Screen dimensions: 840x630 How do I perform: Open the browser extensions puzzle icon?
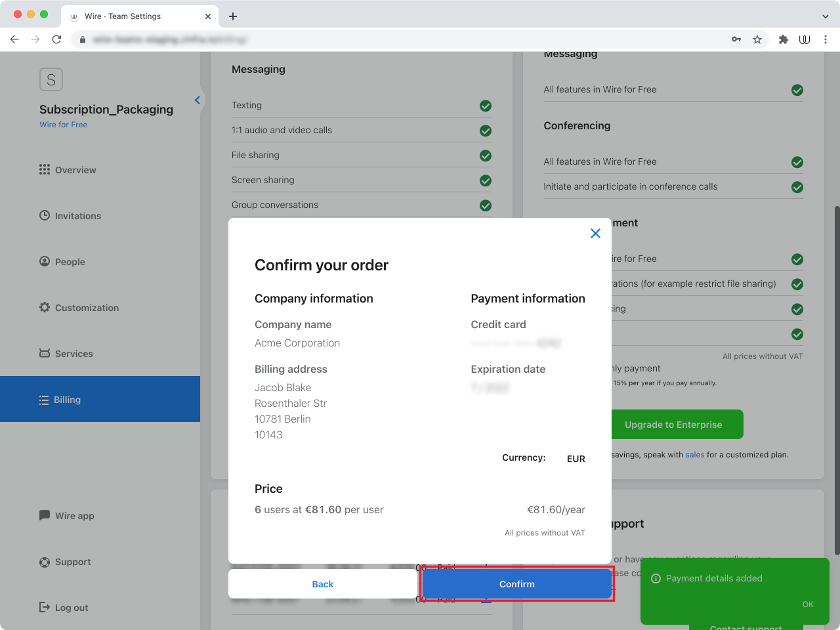pyautogui.click(x=783, y=39)
